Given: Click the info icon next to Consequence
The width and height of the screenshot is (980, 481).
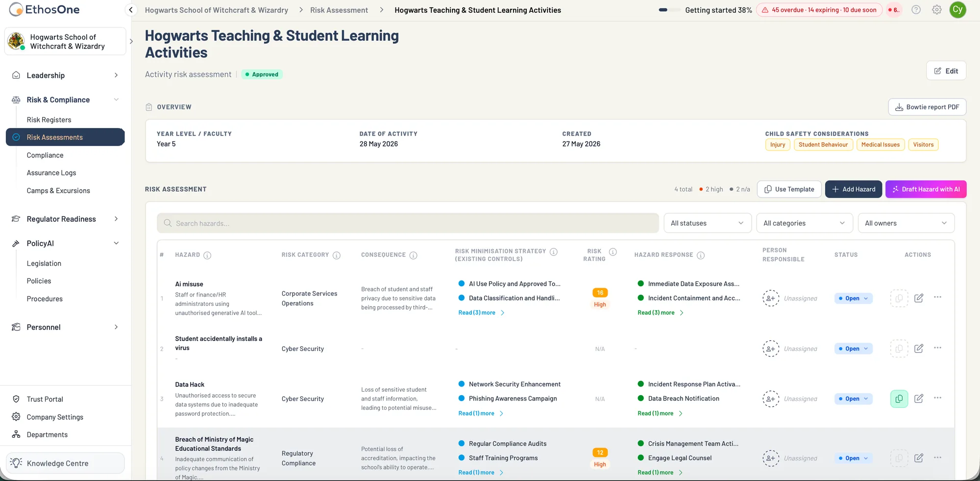Looking at the screenshot, I should [x=413, y=255].
